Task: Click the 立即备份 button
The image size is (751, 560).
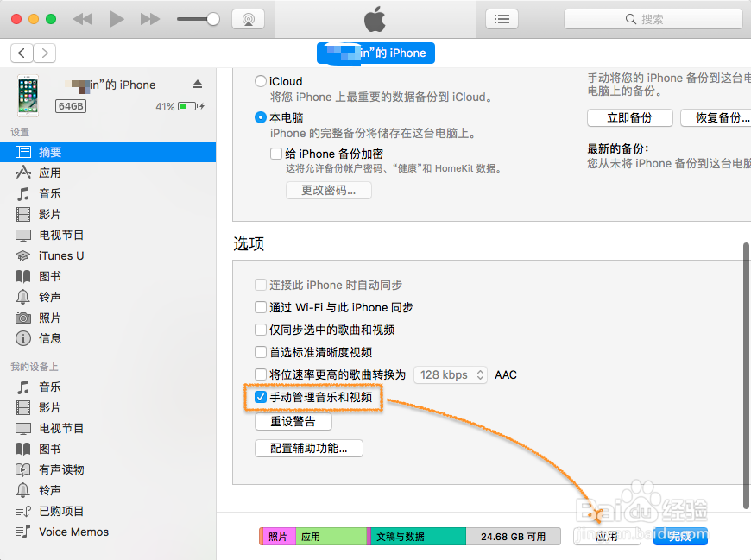Action: 629,116
